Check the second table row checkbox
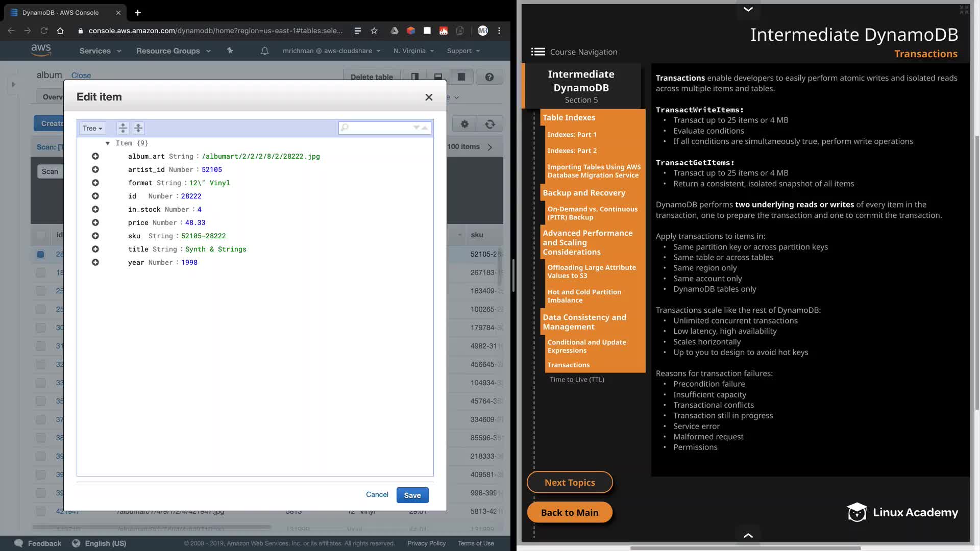The height and width of the screenshot is (551, 980). [41, 273]
